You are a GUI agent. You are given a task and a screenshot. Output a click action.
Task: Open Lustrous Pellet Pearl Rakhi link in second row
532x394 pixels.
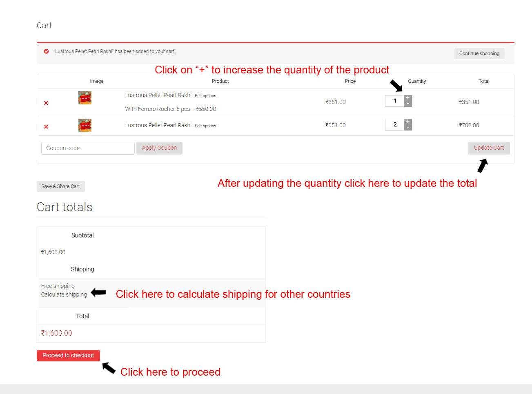click(158, 125)
